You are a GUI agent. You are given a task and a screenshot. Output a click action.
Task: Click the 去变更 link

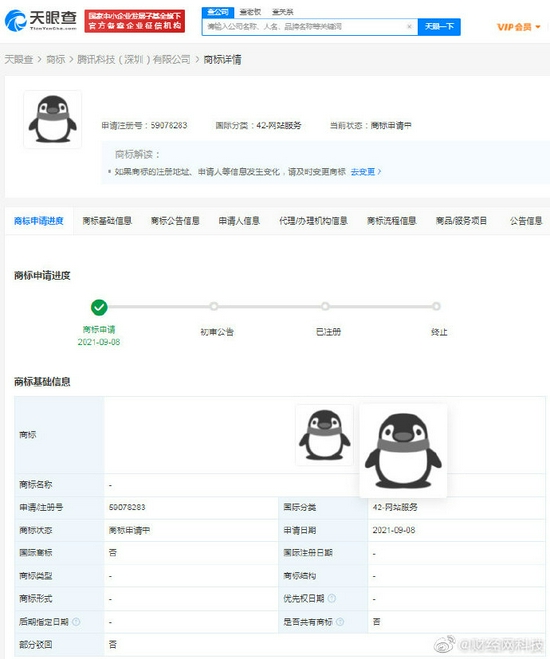point(366,171)
